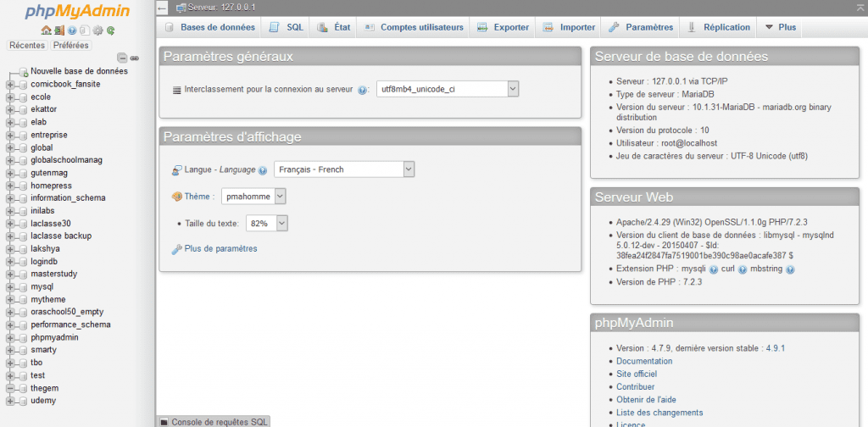Expand the comicbook_fansite database node
The image size is (868, 427).
click(10, 85)
